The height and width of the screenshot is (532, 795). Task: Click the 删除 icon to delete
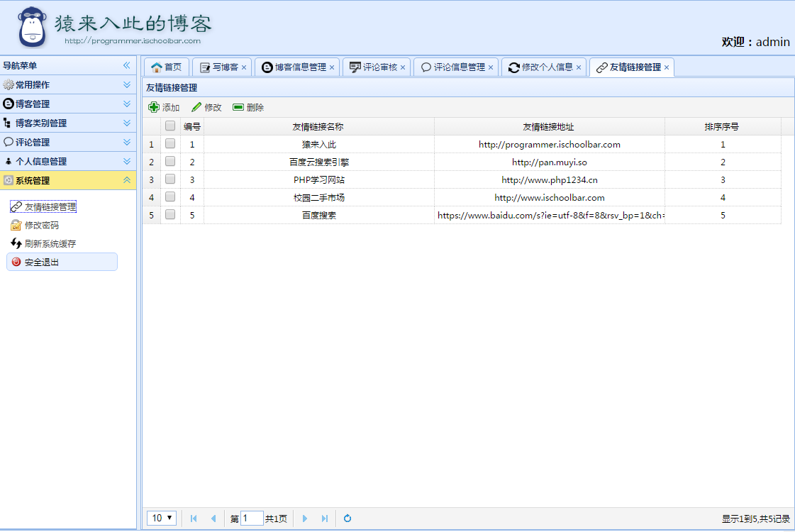click(x=237, y=107)
